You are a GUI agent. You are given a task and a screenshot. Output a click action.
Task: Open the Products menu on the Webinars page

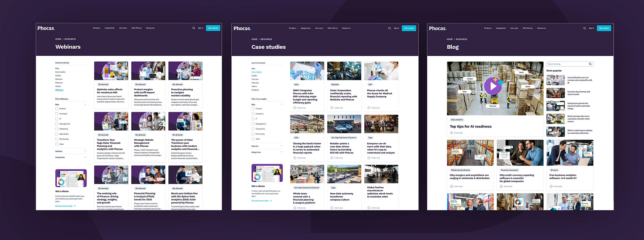click(97, 28)
